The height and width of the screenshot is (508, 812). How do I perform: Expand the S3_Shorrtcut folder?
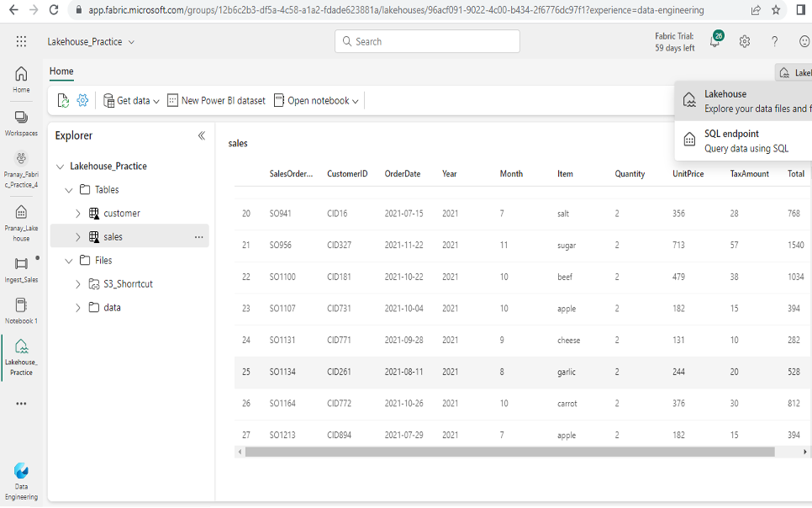(77, 284)
